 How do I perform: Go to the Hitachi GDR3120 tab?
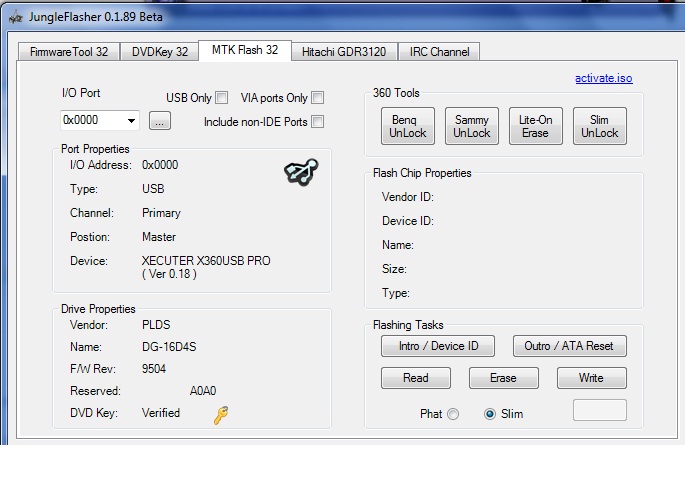(x=344, y=52)
